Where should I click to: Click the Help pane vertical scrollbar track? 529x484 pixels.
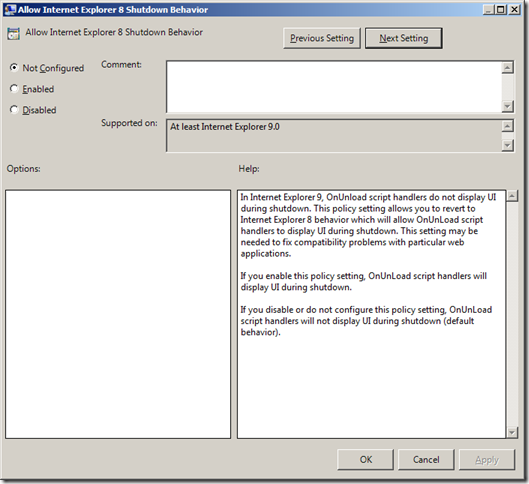click(512, 314)
